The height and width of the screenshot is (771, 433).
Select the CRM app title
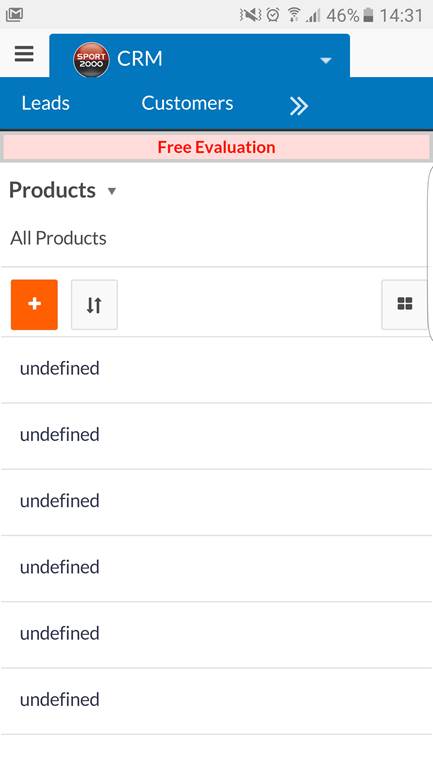(x=140, y=59)
